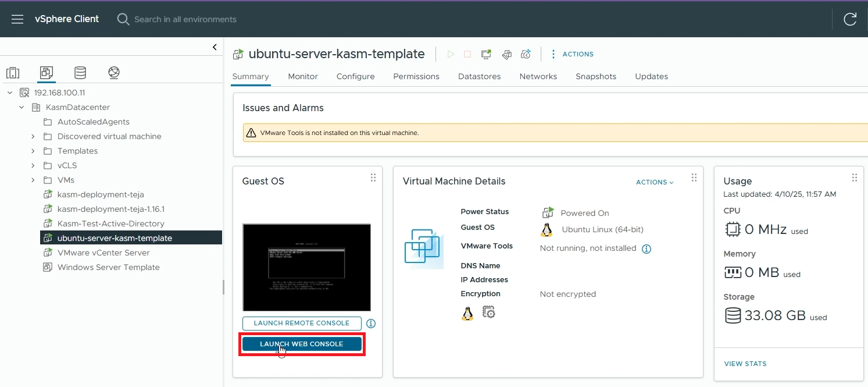Image resolution: width=868 pixels, height=387 pixels.
Task: Click the LAUNCH WEB CONSOLE button
Action: click(302, 344)
